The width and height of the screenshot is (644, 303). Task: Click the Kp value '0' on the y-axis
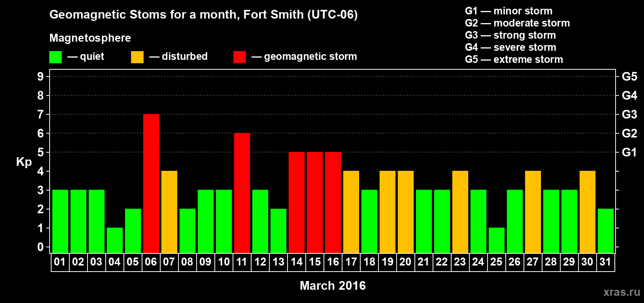click(41, 247)
